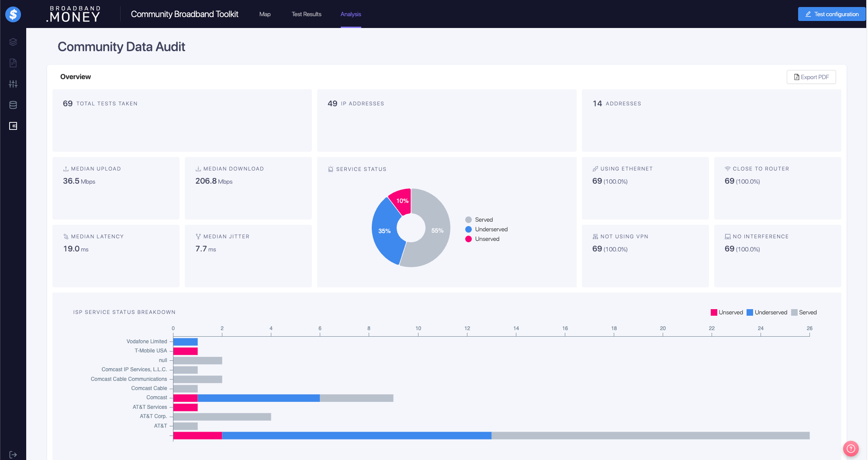Click the 69 Total Tests Taken card
The height and width of the screenshot is (460, 868).
(x=182, y=120)
